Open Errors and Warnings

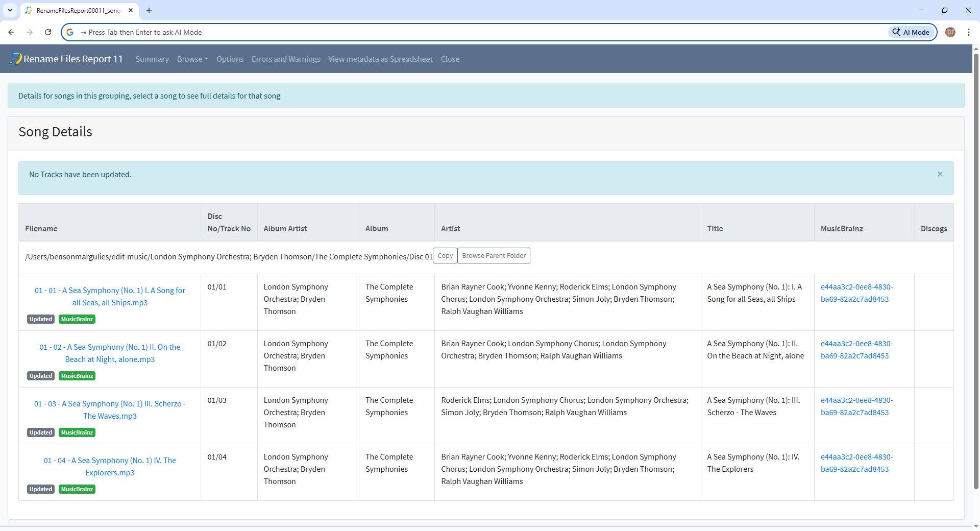tap(286, 59)
